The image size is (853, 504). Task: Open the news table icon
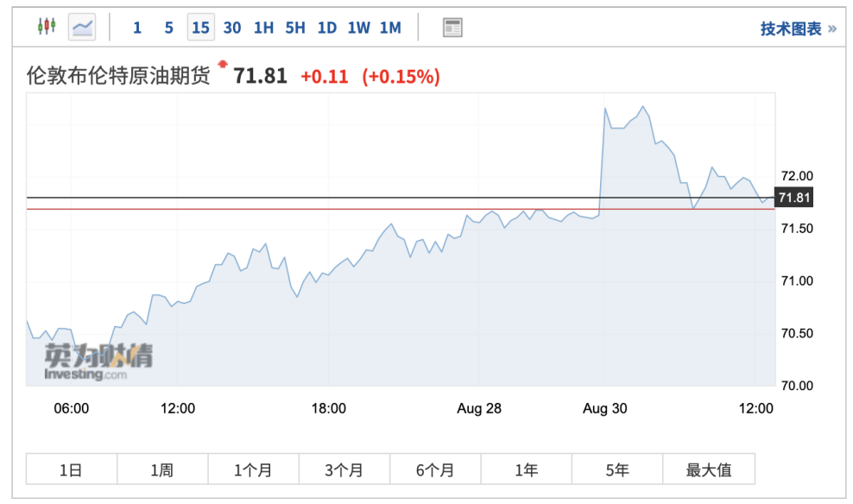click(x=452, y=28)
